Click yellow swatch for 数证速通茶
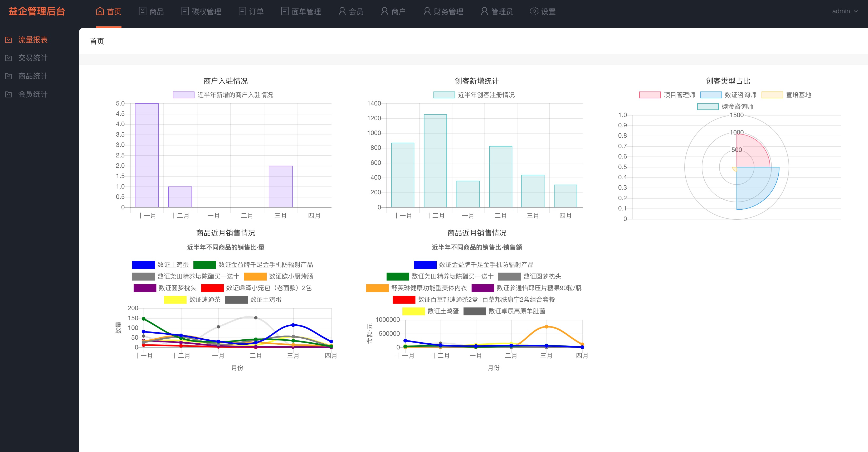The height and width of the screenshot is (452, 868). (175, 300)
